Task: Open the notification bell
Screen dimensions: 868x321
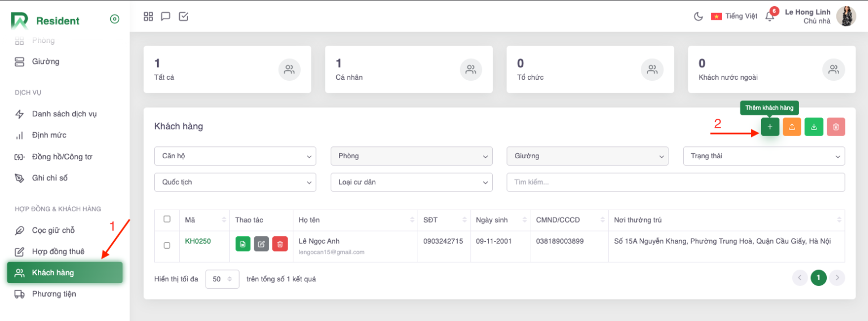Action: [x=770, y=16]
